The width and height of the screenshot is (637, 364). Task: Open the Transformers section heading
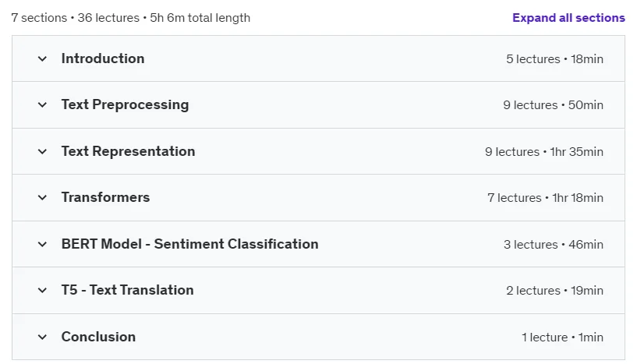(x=105, y=197)
